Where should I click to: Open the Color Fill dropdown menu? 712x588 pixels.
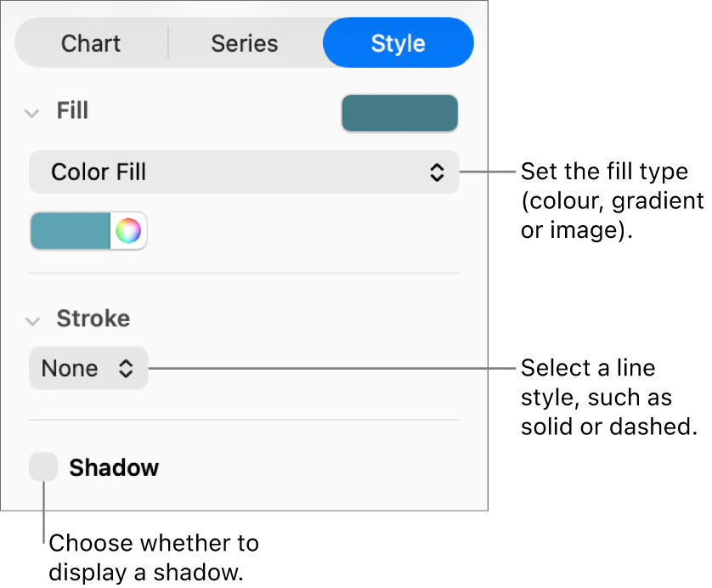(x=244, y=172)
